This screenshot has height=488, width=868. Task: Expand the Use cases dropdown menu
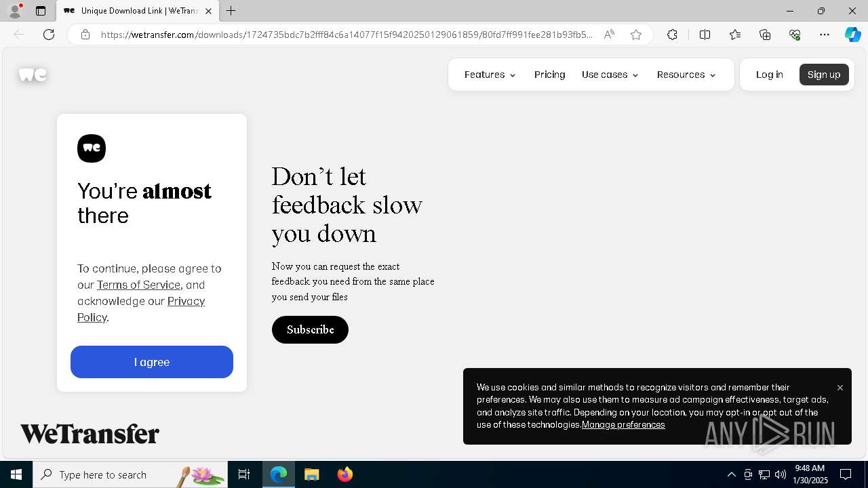(610, 75)
